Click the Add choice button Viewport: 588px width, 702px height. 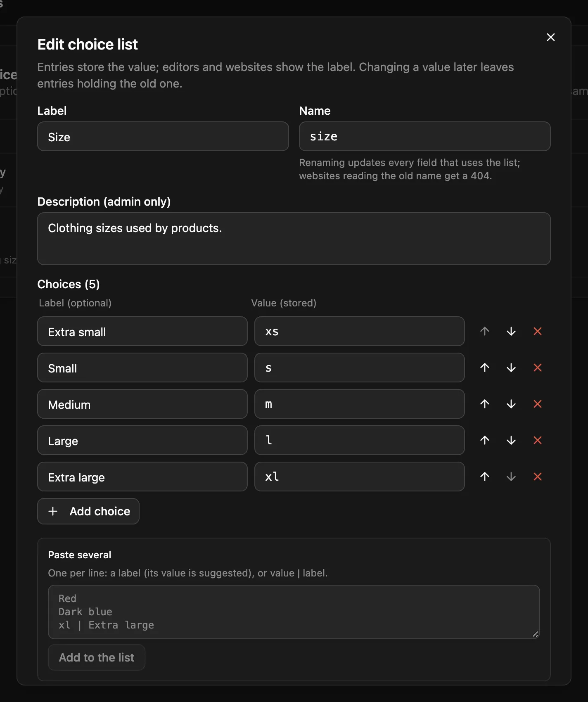click(x=88, y=511)
